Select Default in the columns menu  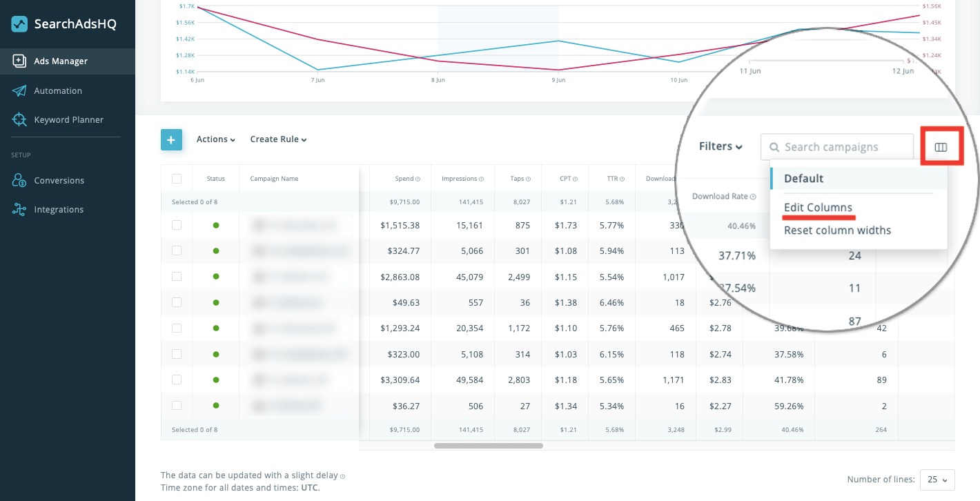click(x=803, y=178)
